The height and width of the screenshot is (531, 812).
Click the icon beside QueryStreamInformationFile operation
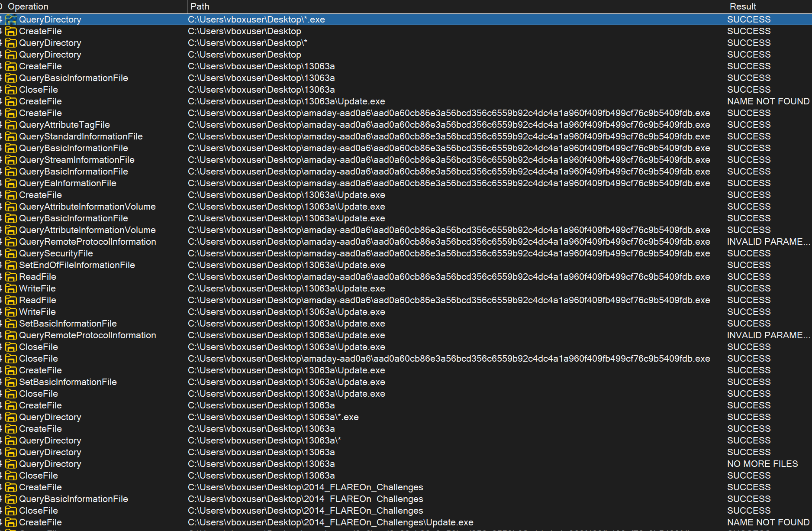tap(11, 160)
